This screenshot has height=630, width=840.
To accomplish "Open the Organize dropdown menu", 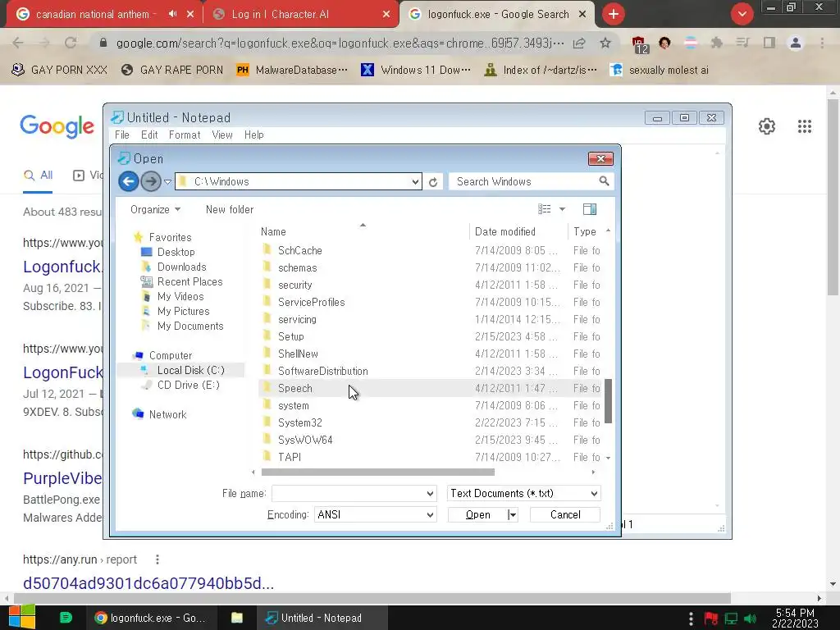I will pyautogui.click(x=155, y=209).
